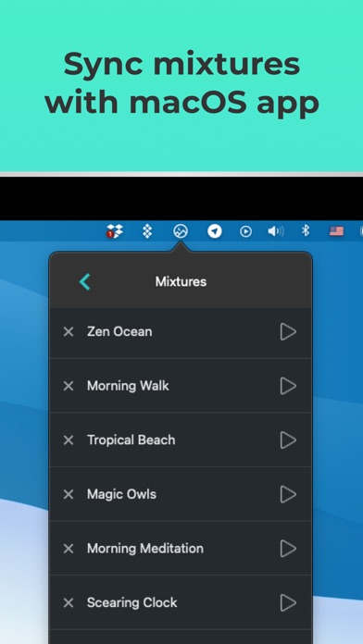
Task: Delete the Morning Walk mixture
Action: (x=69, y=386)
